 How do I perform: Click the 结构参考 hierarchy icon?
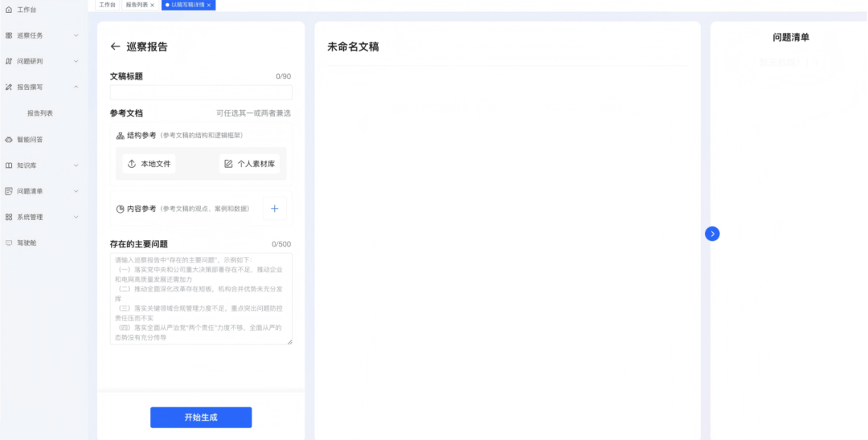[120, 136]
